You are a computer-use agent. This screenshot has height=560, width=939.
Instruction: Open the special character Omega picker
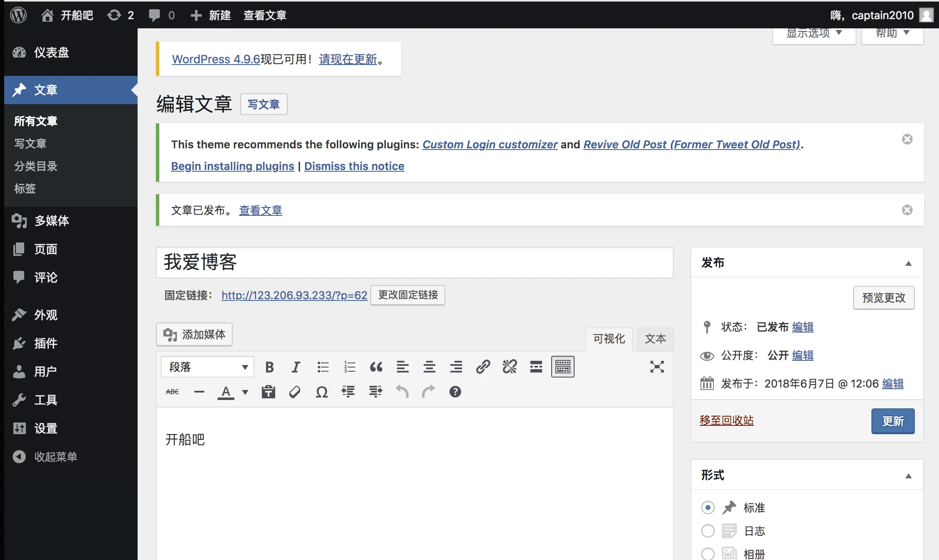(321, 392)
